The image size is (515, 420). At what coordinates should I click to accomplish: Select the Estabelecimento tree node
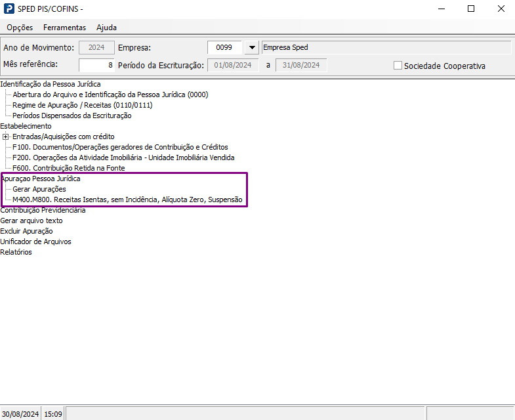coord(26,126)
